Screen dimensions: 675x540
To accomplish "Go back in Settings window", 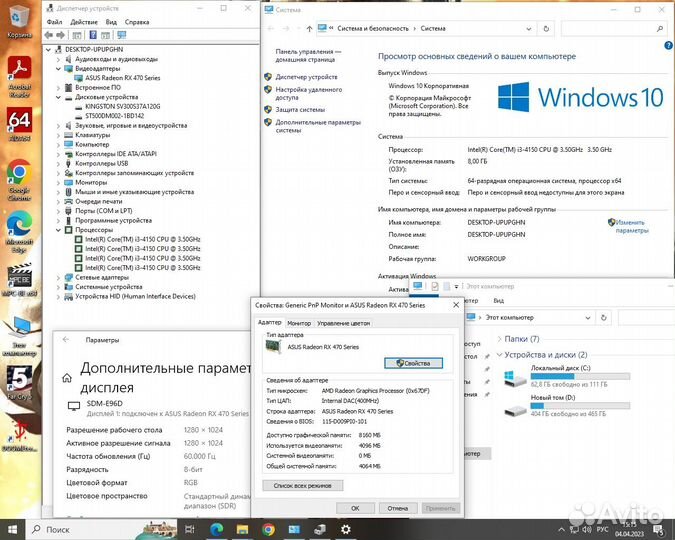I will [66, 339].
